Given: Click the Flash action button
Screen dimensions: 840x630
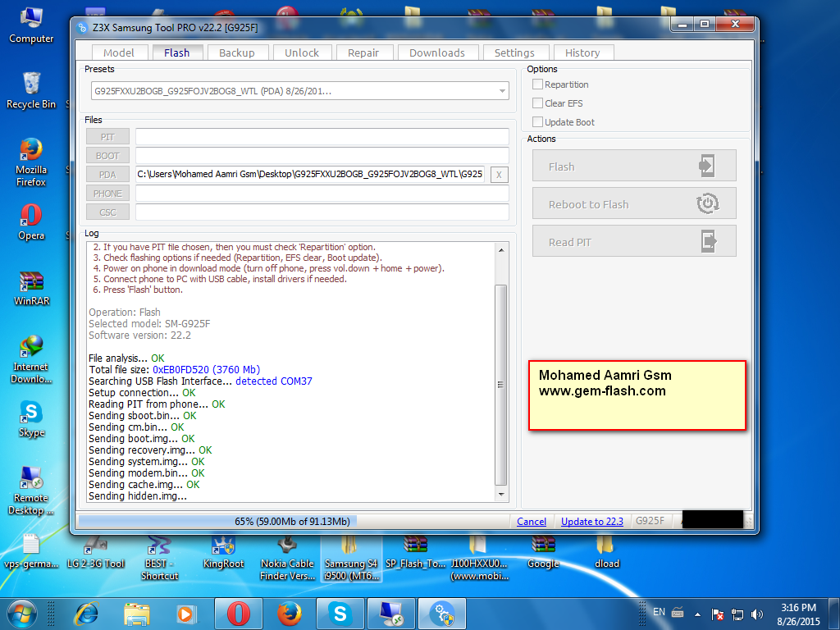Looking at the screenshot, I should [x=634, y=166].
